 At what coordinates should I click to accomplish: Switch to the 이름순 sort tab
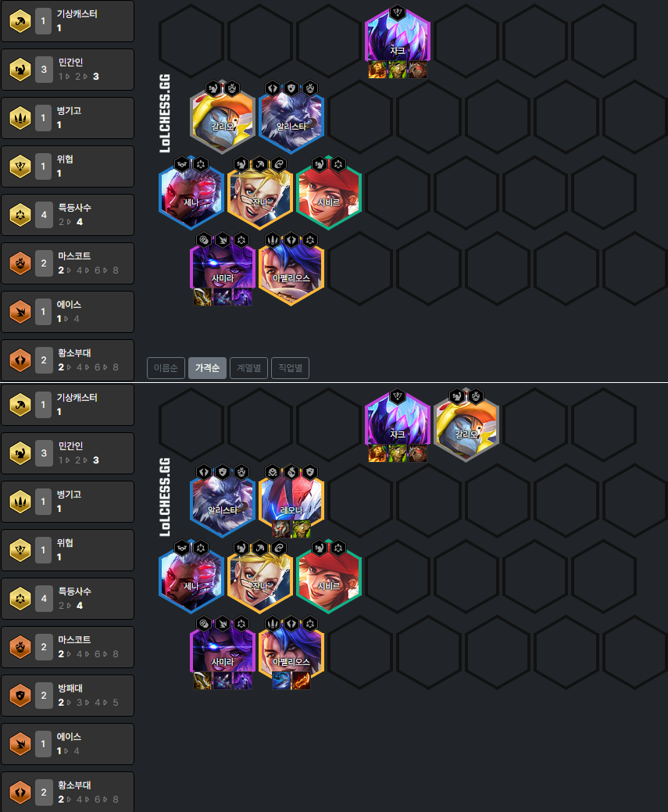click(x=166, y=368)
